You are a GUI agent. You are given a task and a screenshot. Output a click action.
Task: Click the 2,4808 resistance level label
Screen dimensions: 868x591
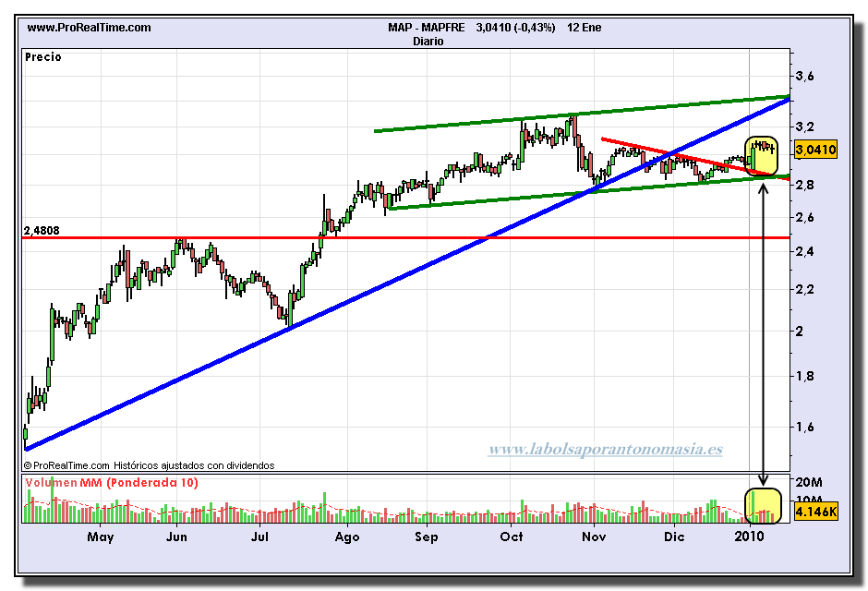click(42, 230)
